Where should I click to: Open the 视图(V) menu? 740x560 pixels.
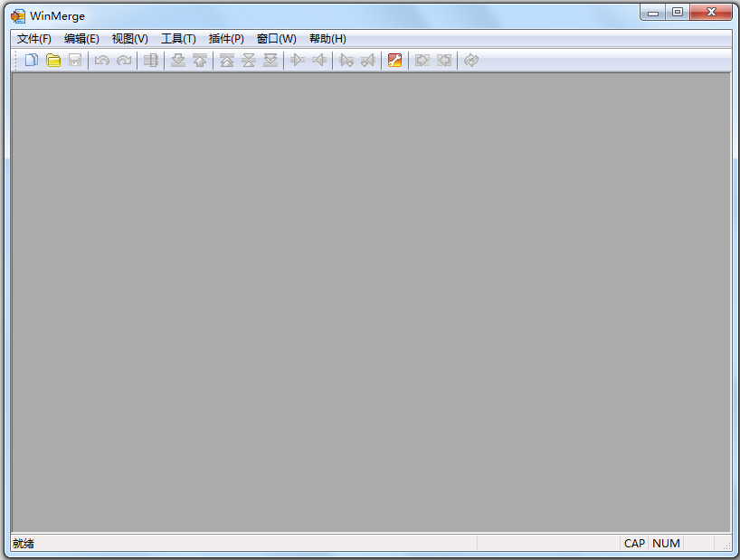(x=129, y=39)
